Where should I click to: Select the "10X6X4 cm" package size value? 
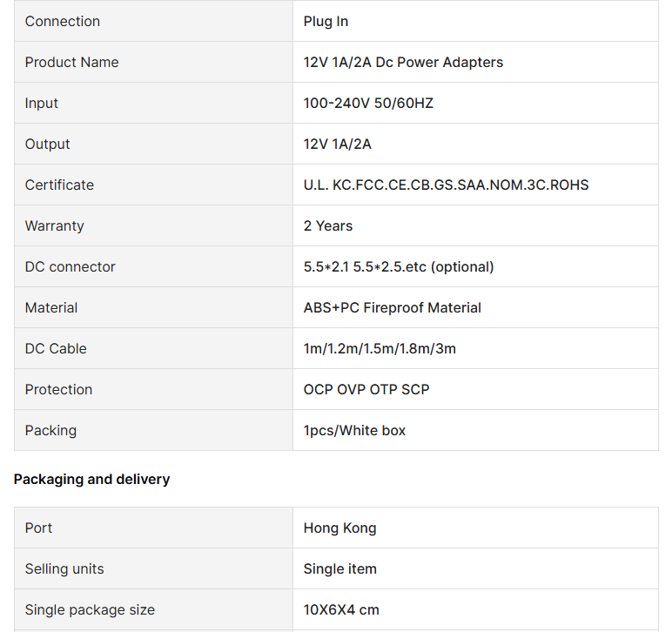click(341, 609)
